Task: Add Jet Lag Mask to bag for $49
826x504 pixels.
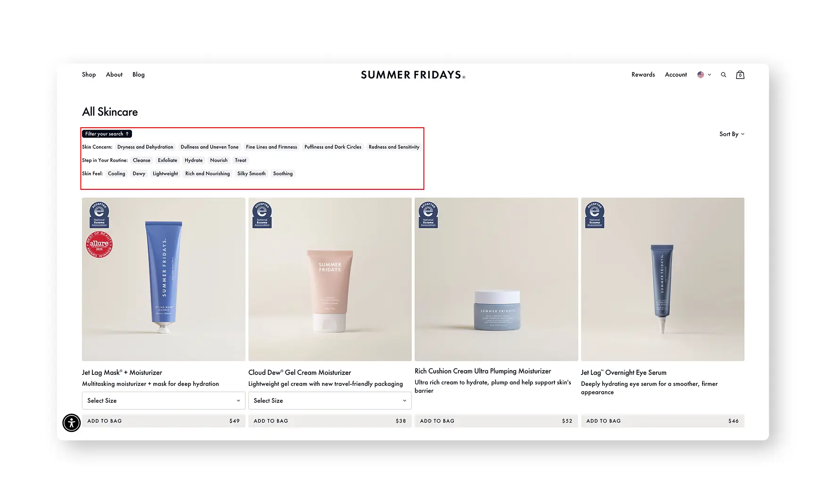Action: point(164,421)
